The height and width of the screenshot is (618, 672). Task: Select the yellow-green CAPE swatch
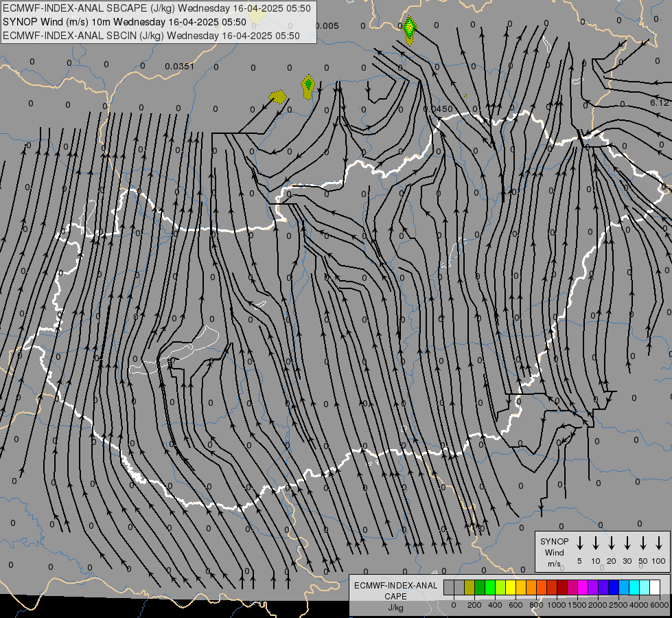[500, 587]
